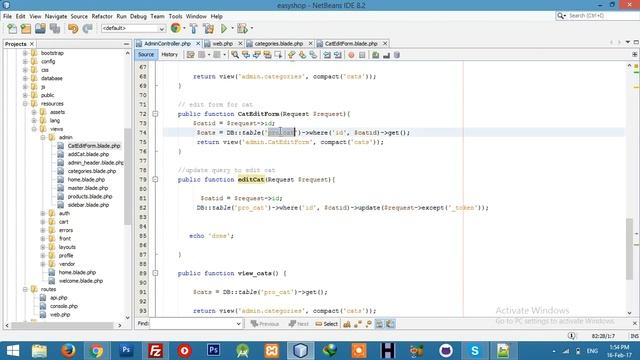Viewport: 640px width, 360px height.
Task: Click the Toggle Highlight Search icon
Action: 267,55
